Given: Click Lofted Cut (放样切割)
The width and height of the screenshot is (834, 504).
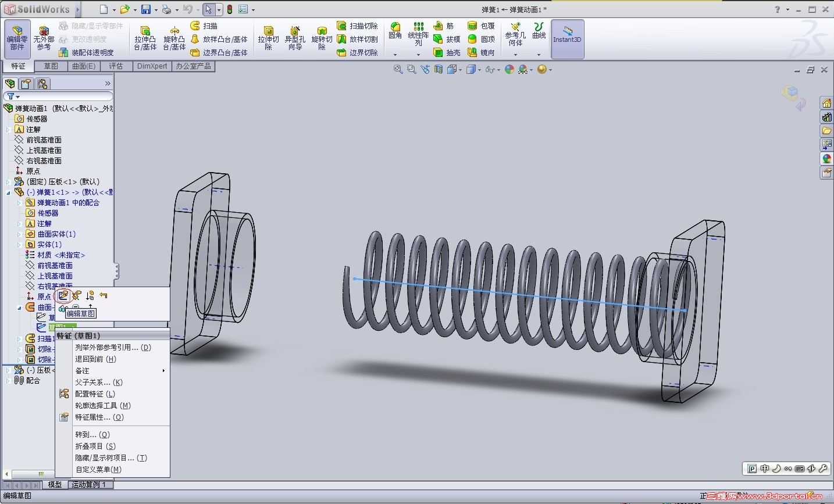Looking at the screenshot, I should coord(357,40).
